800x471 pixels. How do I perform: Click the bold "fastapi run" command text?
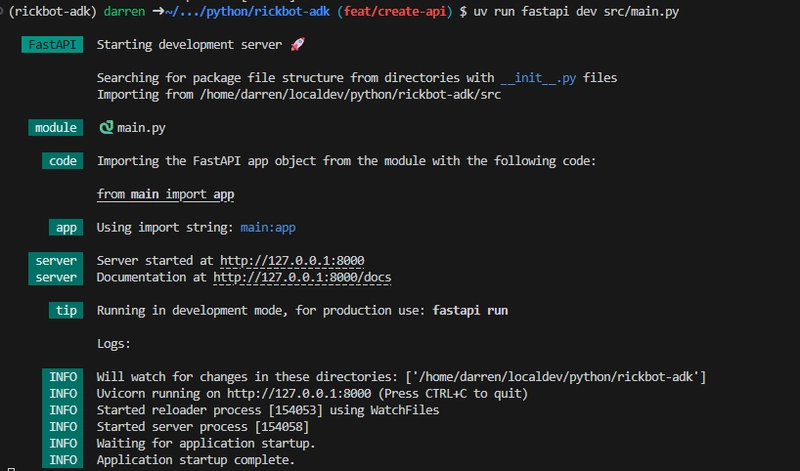[x=470, y=310]
